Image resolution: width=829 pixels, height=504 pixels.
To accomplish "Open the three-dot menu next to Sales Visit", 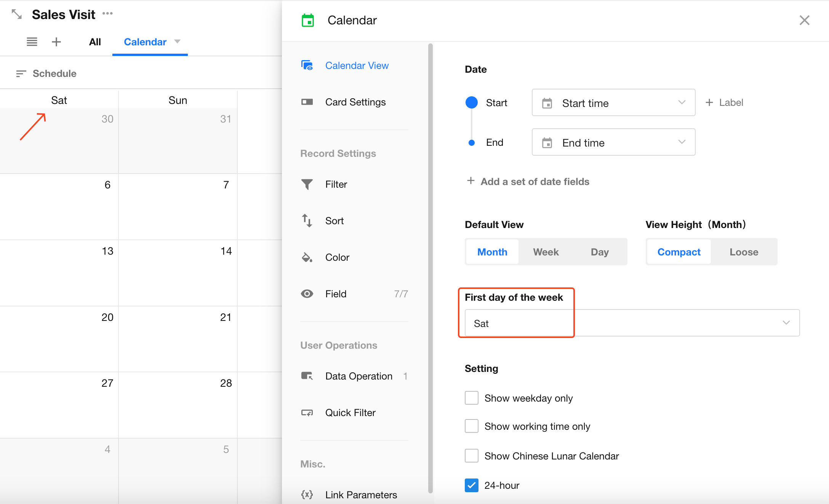I will coord(107,14).
